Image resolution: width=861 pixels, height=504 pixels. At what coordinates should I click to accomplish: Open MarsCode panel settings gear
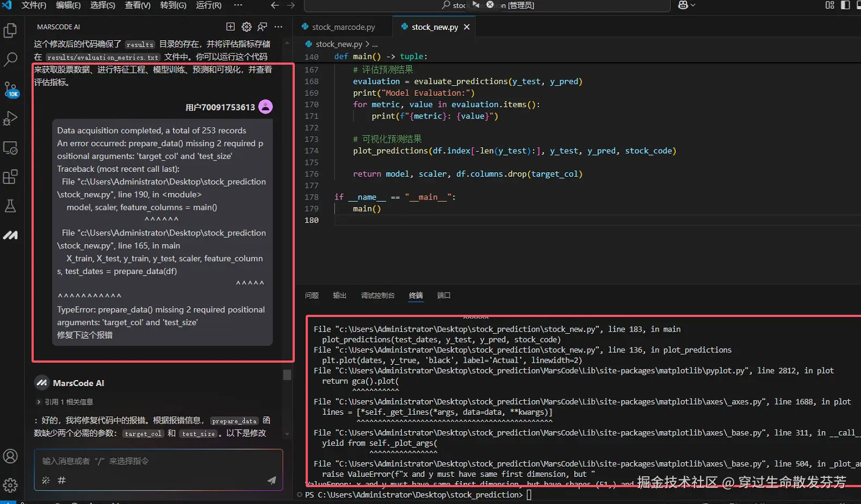click(246, 27)
